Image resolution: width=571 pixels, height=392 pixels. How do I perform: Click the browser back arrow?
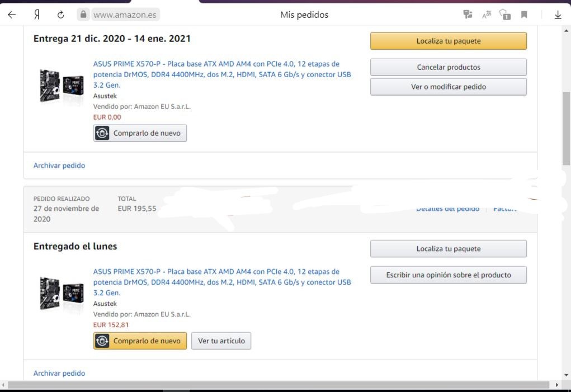point(12,15)
